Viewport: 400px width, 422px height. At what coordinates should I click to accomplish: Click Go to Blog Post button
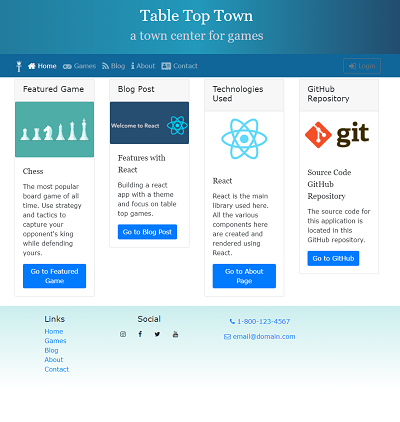pyautogui.click(x=147, y=232)
